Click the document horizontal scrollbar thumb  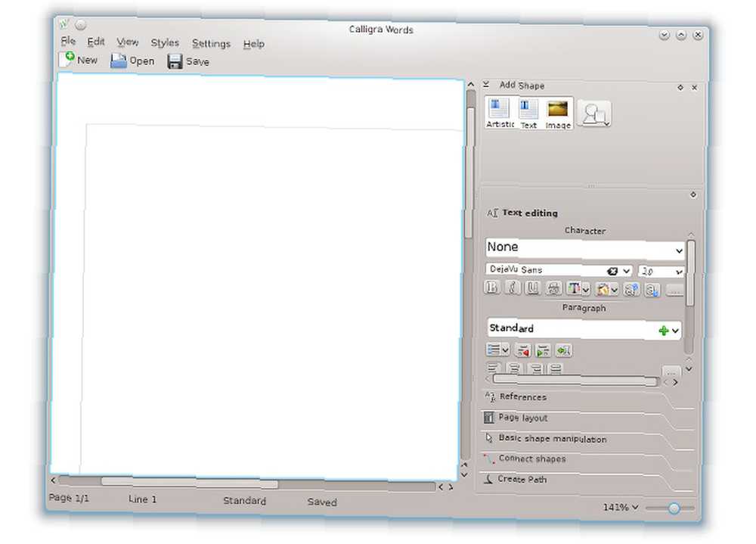(x=190, y=482)
